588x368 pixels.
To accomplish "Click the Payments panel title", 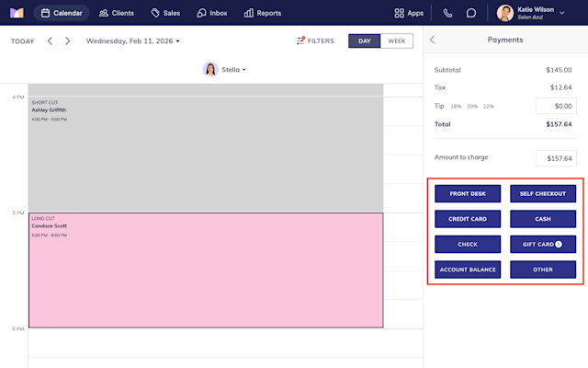I will pyautogui.click(x=505, y=40).
